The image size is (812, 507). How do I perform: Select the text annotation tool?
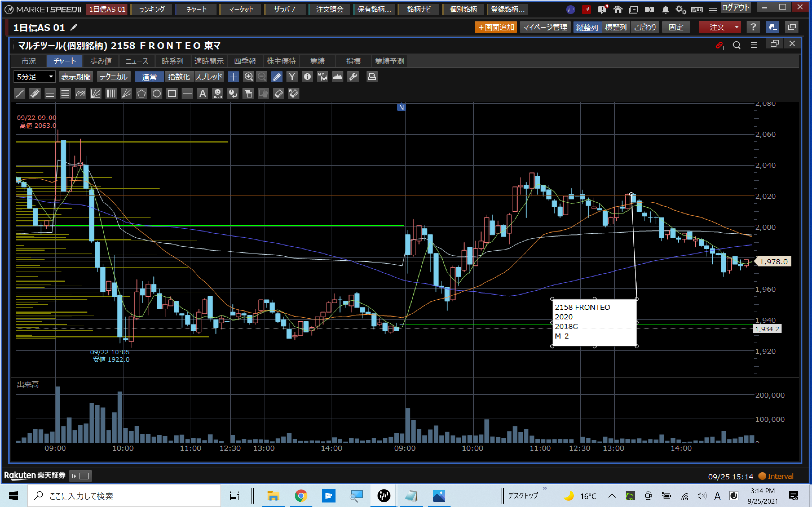pyautogui.click(x=202, y=94)
